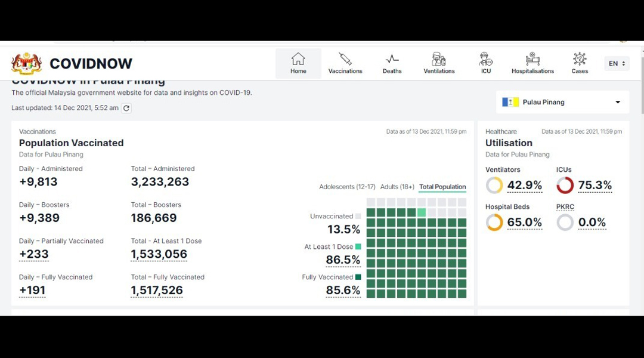This screenshot has width=644, height=358.
Task: Switch to the Adolescents (12-17) tab
Action: point(347,187)
